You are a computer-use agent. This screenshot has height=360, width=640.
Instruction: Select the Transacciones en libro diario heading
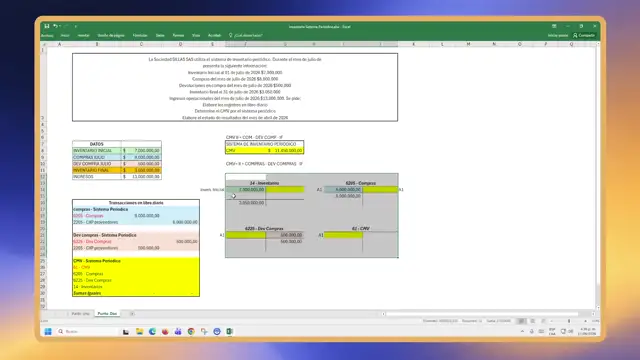[136, 203]
